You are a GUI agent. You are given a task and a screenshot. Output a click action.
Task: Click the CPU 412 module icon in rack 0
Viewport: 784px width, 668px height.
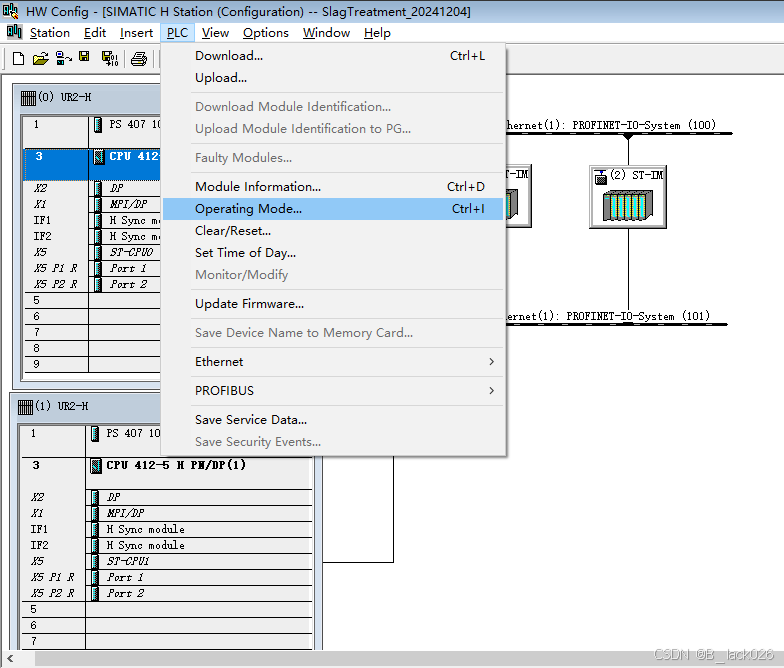[x=98, y=157]
